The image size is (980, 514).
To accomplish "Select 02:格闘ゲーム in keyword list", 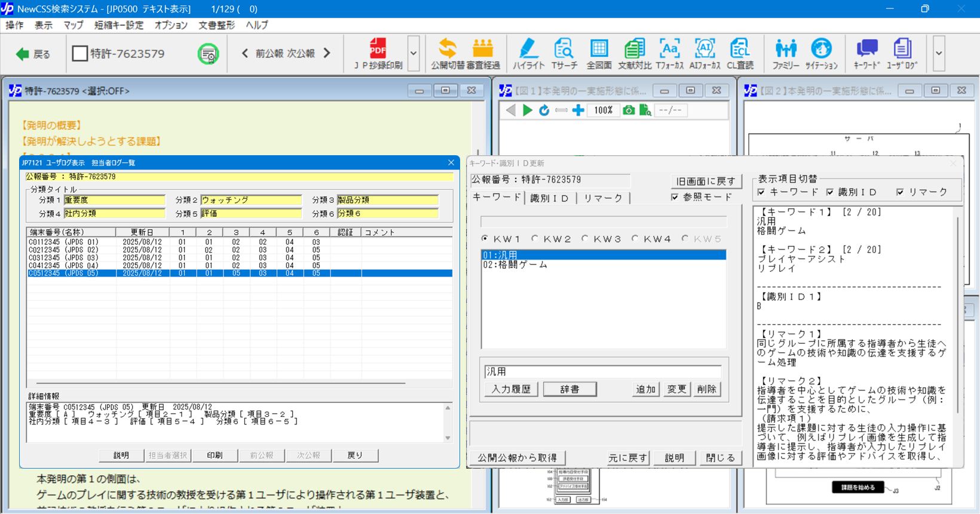I will point(604,264).
